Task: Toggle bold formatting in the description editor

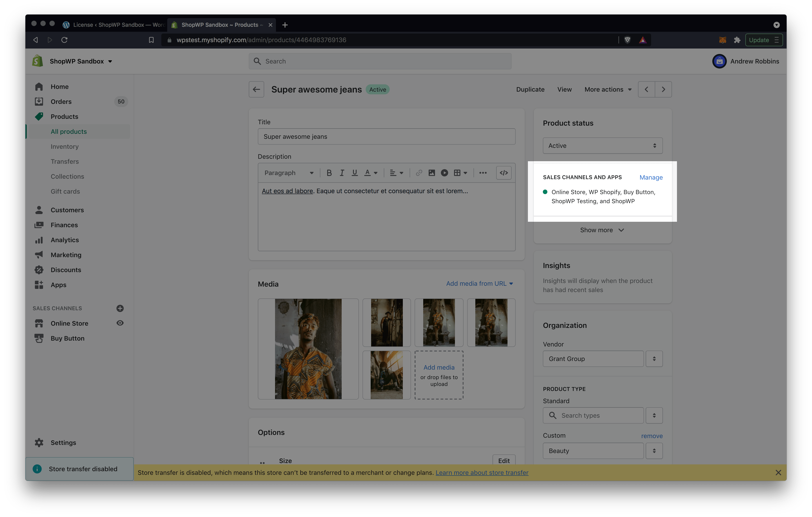Action: [329, 172]
